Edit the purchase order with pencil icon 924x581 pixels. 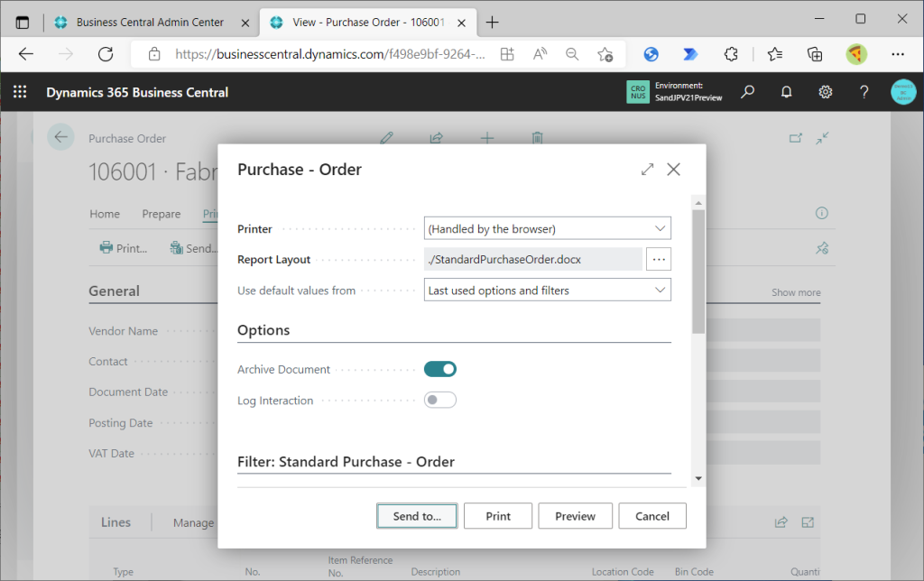point(386,138)
